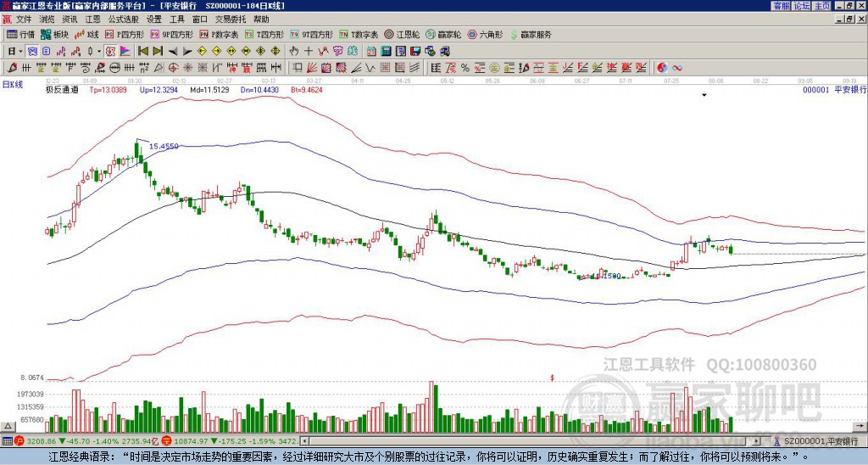
Task: Click the 日K线 chart label
Action: [14, 85]
